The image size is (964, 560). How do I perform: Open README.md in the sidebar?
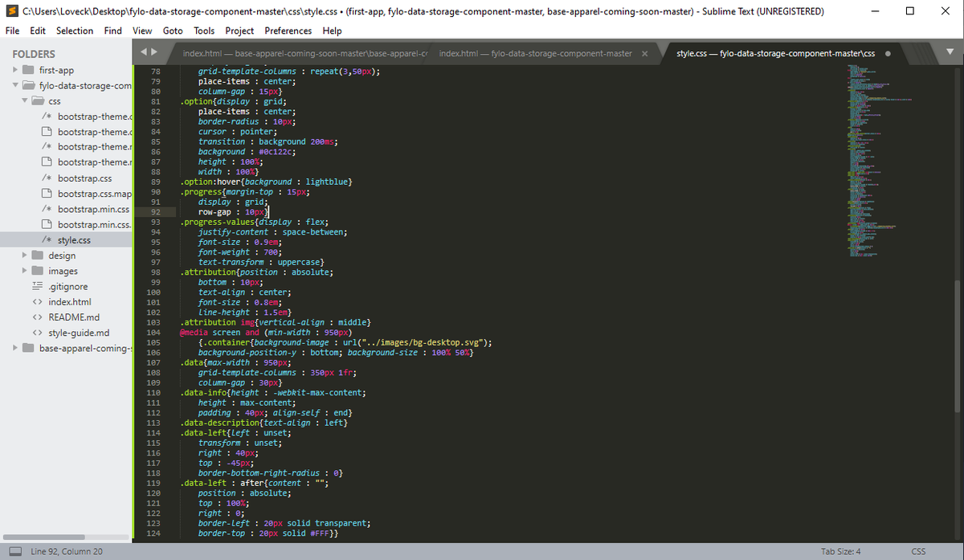(74, 317)
